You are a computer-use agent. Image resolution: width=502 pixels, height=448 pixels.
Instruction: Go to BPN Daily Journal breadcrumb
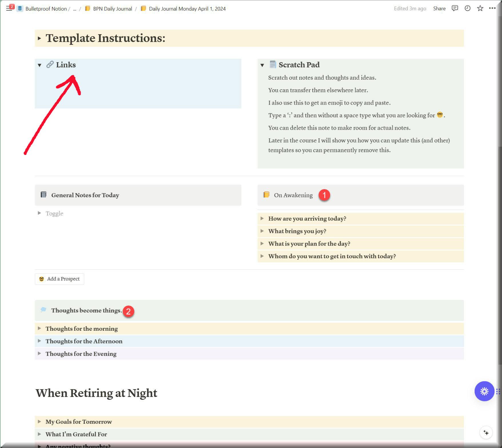(113, 9)
